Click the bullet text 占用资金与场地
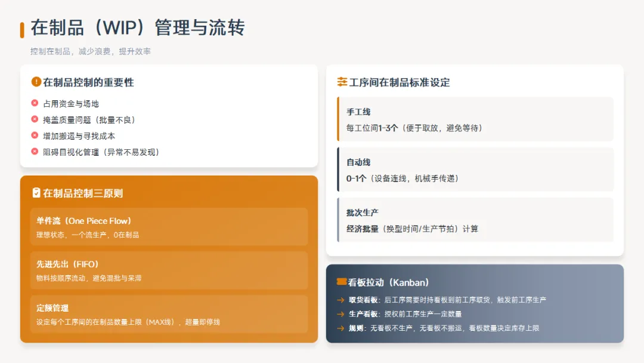The height and width of the screenshot is (363, 644). point(71,104)
